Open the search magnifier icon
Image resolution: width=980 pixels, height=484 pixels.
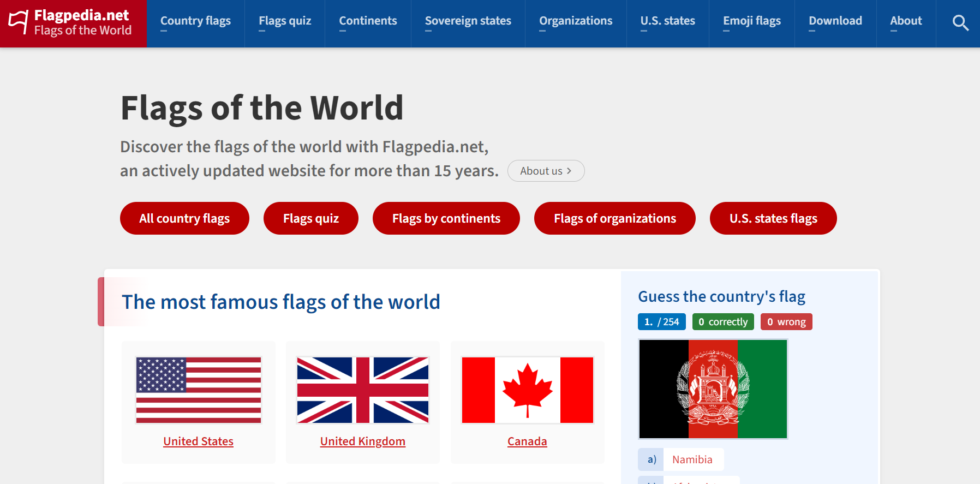[x=960, y=23]
